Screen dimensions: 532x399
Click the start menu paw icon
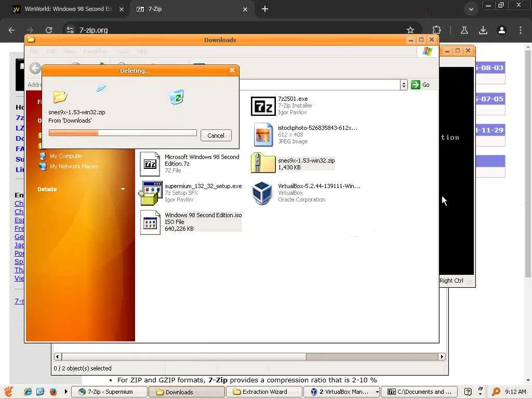8,392
